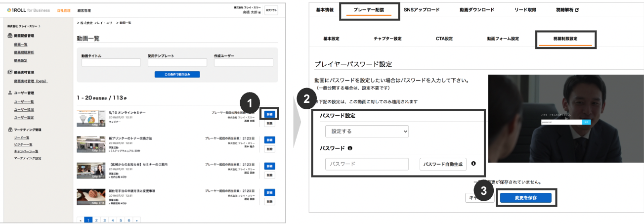Screen dimensions: 644x224
Task: Open the パスワード設定 dropdown showing 設定する
Action: [367, 132]
